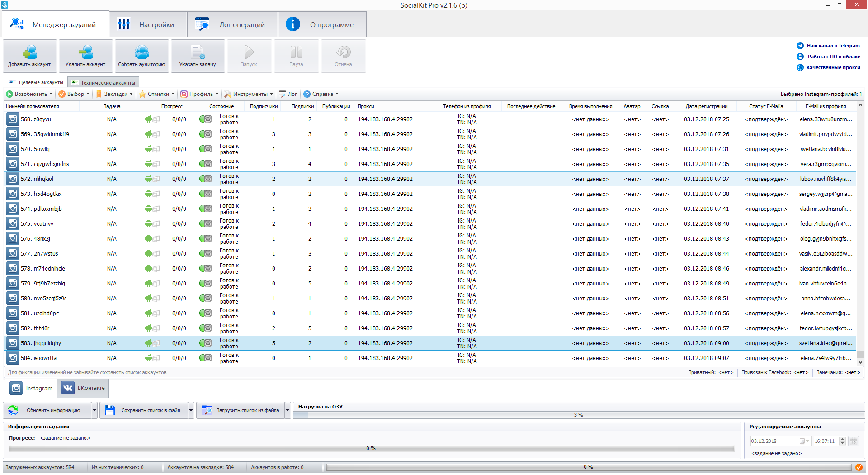Switch to Менеджер заданий tab

[56, 24]
